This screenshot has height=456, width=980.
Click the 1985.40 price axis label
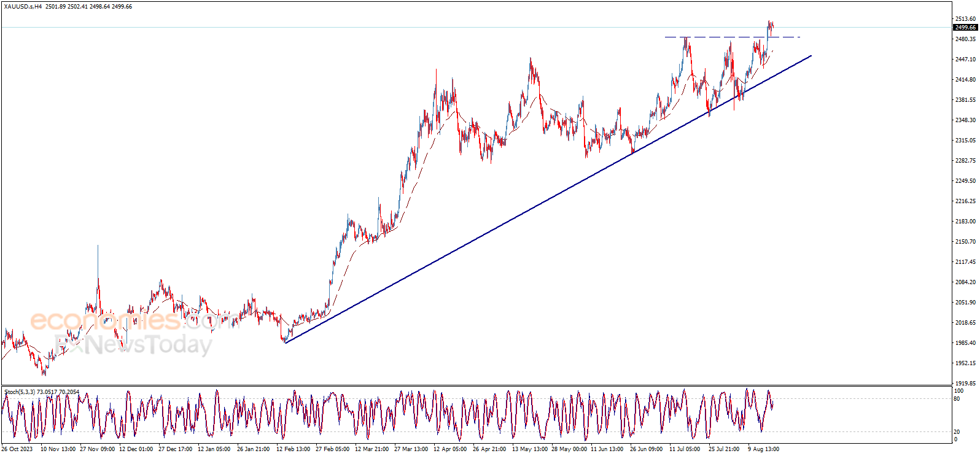pyautogui.click(x=965, y=343)
